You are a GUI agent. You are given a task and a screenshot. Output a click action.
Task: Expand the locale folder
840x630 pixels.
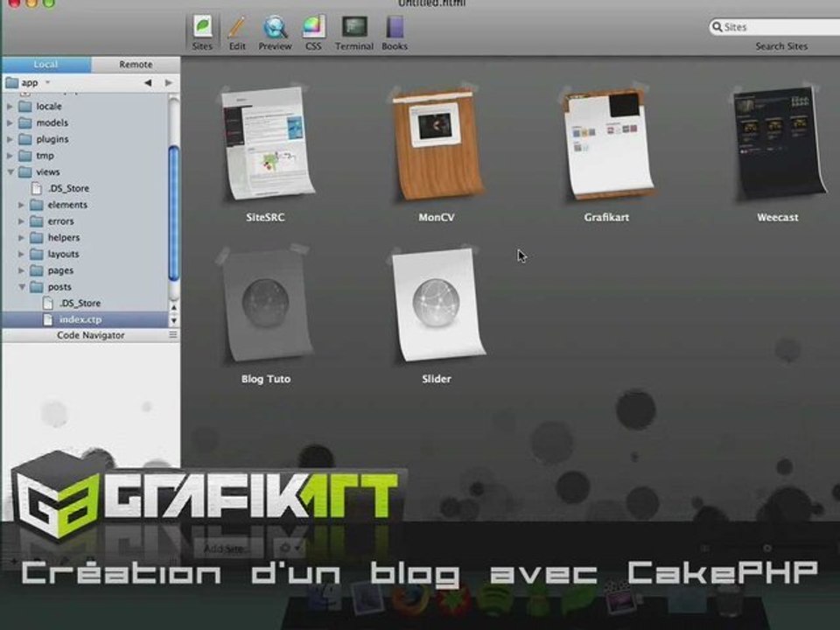[x=10, y=107]
